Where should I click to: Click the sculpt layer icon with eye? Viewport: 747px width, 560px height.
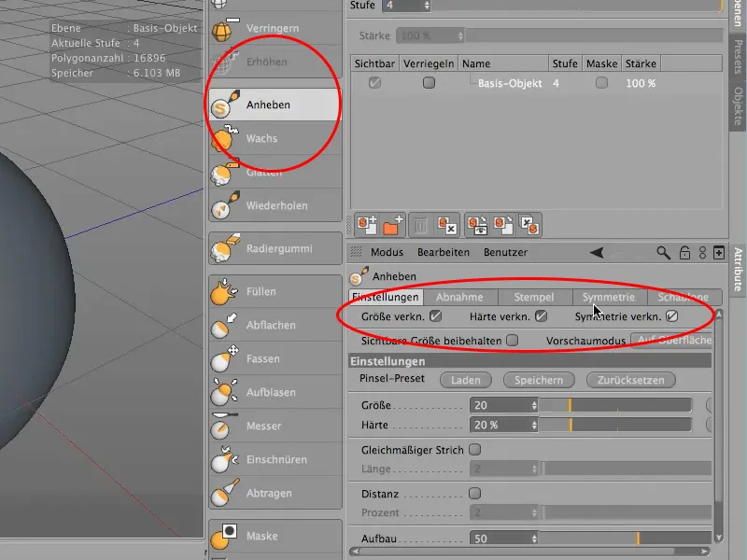tap(477, 225)
